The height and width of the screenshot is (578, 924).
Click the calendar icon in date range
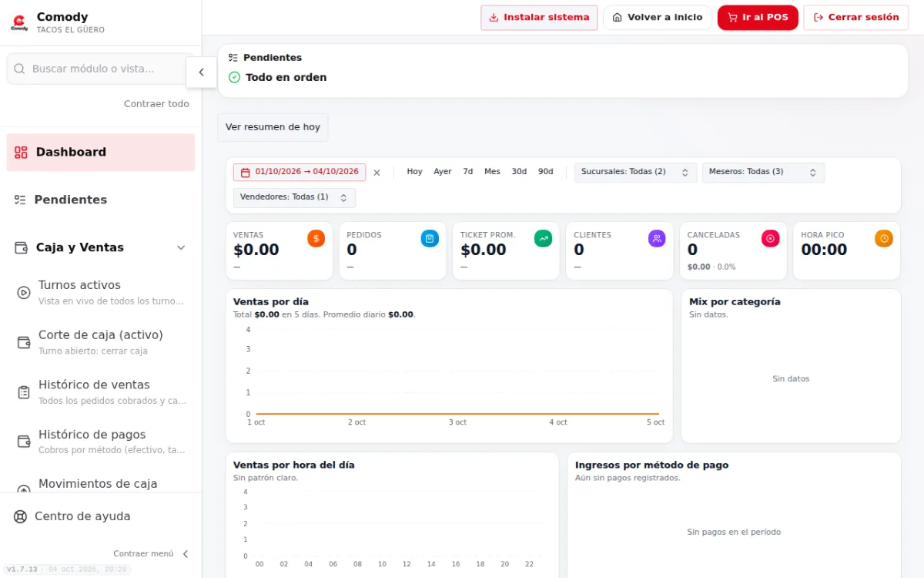[x=246, y=172]
